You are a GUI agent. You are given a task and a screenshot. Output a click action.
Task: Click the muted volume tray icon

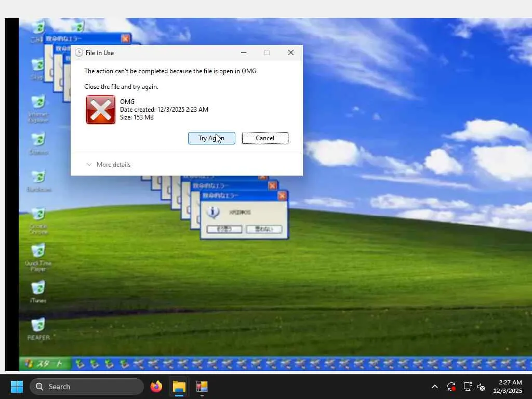click(x=481, y=387)
